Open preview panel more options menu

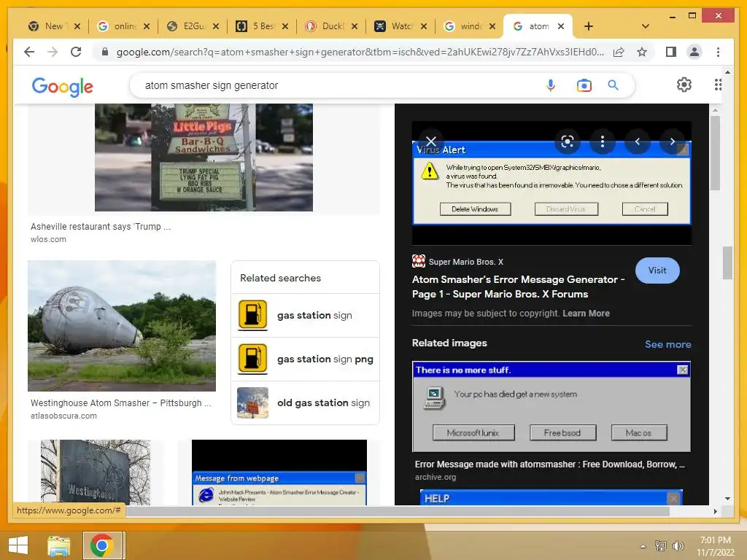point(602,141)
